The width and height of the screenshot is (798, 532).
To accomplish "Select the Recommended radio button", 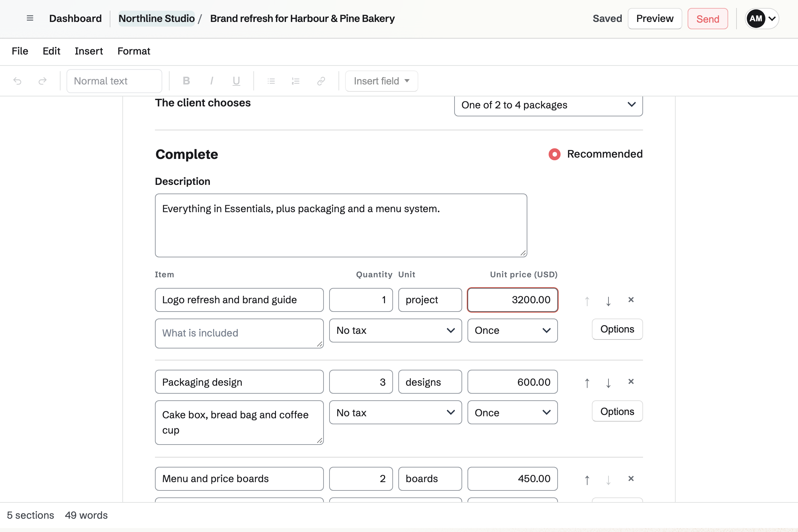I will tap(554, 154).
